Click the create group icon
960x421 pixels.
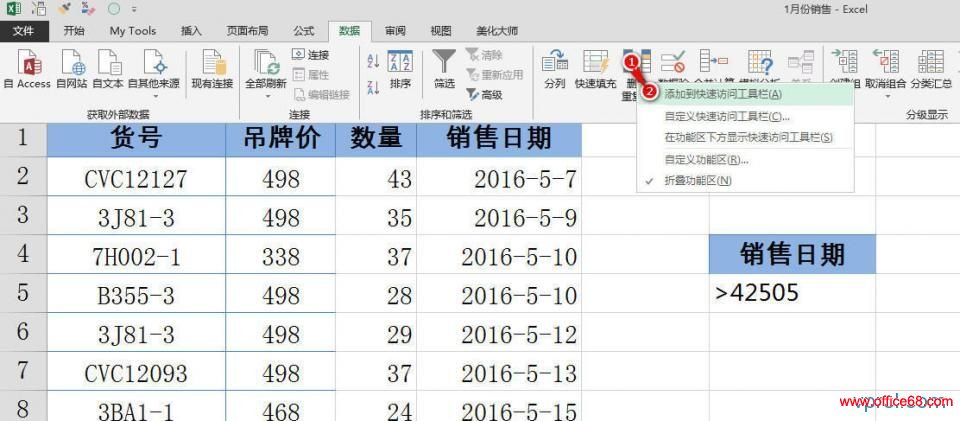844,62
